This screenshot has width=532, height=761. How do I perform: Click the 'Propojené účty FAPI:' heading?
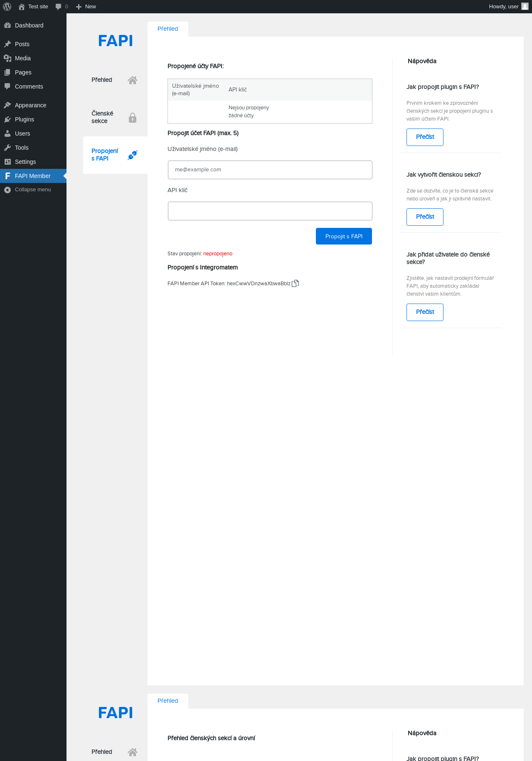[x=196, y=66]
